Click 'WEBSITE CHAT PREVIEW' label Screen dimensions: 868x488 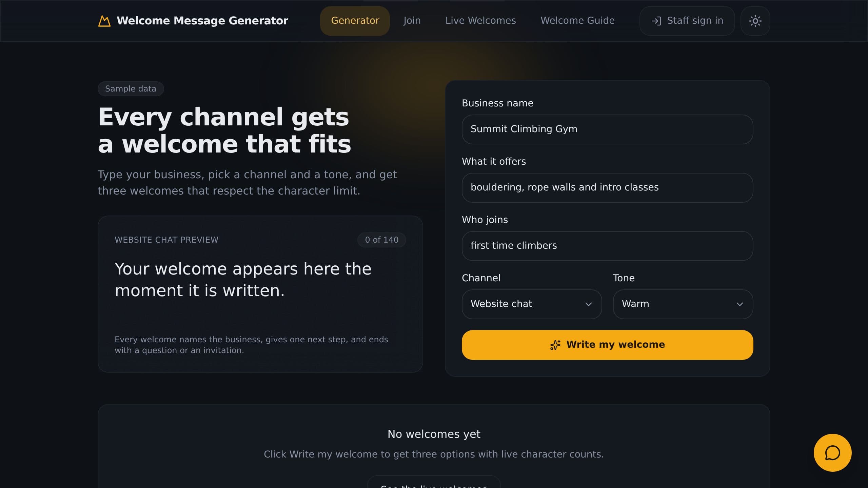[x=166, y=240]
